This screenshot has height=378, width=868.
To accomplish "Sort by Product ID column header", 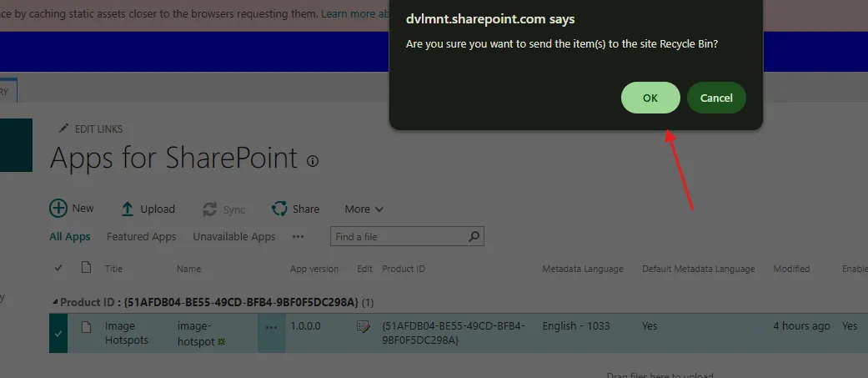I will point(404,269).
